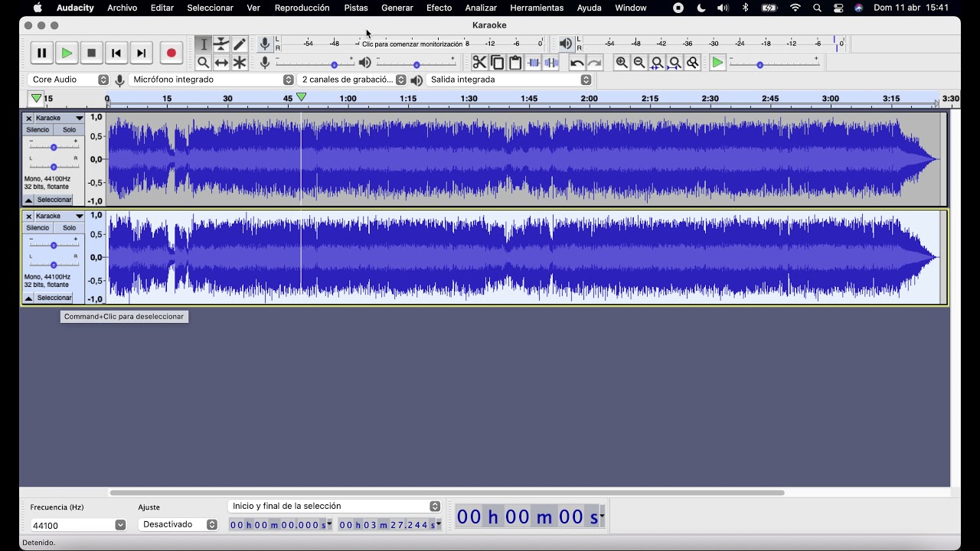Click the Zoom Out magnifier

[639, 63]
